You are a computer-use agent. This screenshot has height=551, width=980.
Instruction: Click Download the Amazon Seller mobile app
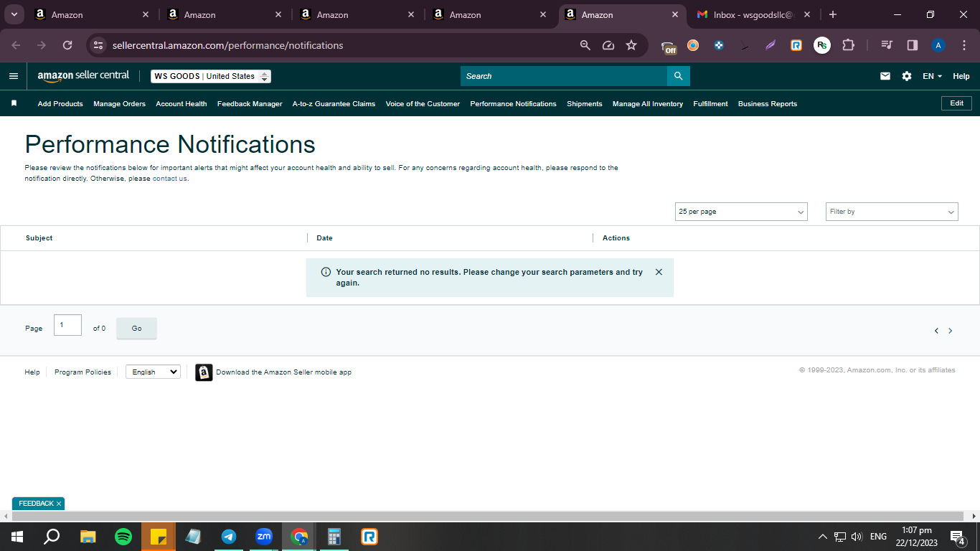(x=283, y=372)
